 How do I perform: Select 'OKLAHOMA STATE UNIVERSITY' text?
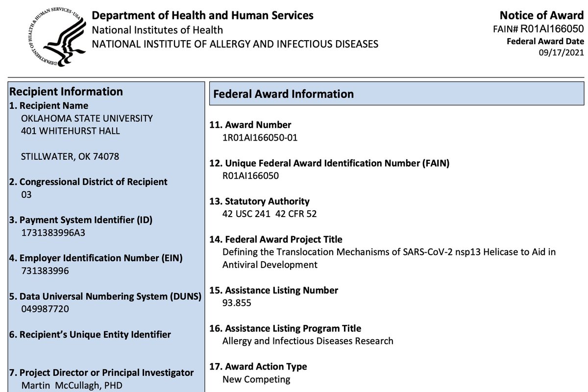pos(87,118)
